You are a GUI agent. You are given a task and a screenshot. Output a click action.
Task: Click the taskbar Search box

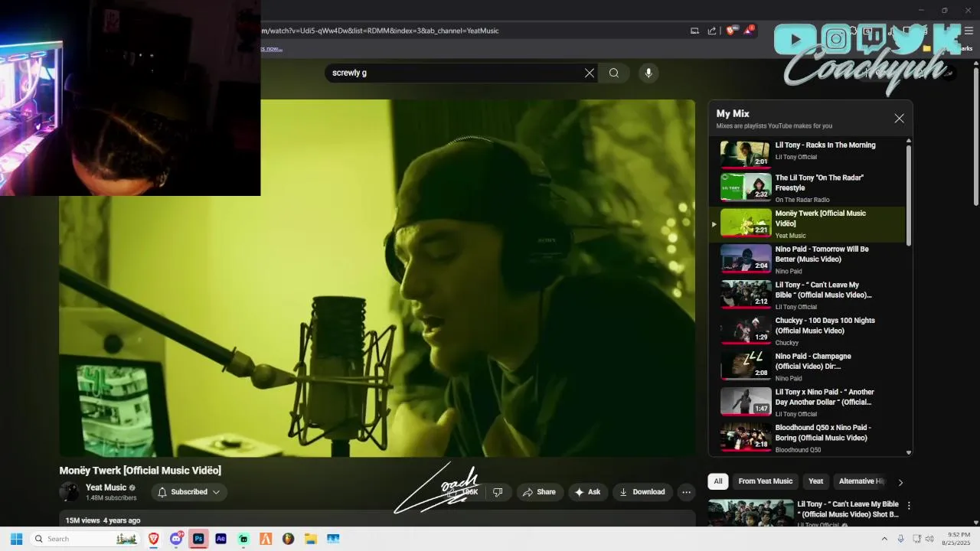coord(84,539)
